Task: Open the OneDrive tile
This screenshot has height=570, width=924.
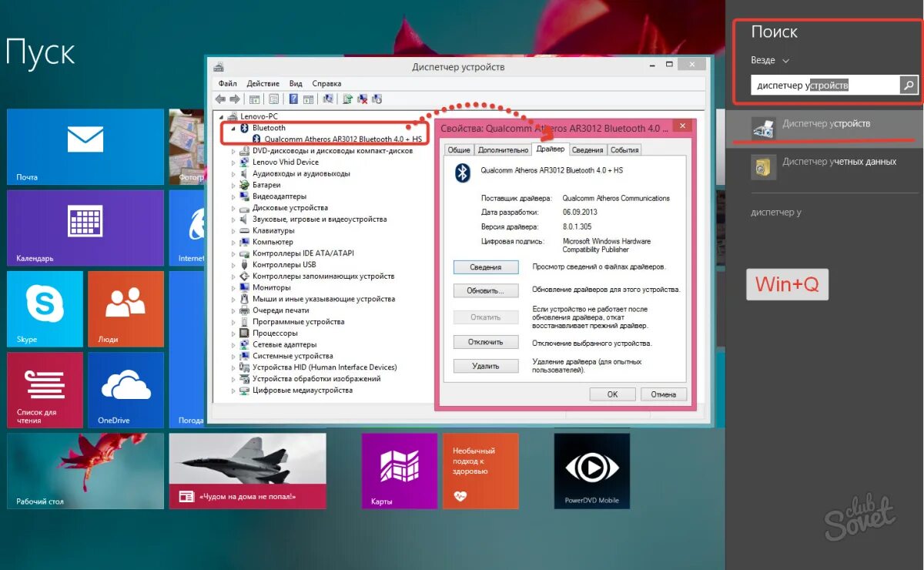Action: [126, 390]
